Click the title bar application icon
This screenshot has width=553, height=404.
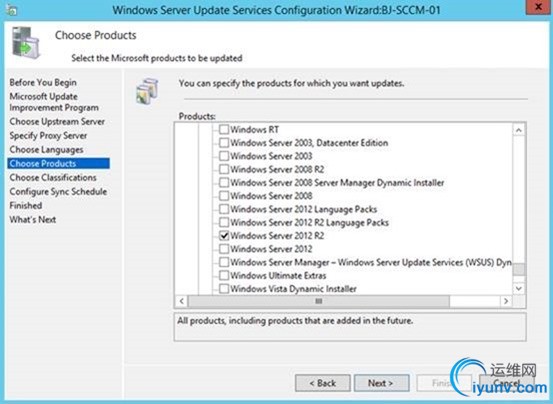click(12, 10)
